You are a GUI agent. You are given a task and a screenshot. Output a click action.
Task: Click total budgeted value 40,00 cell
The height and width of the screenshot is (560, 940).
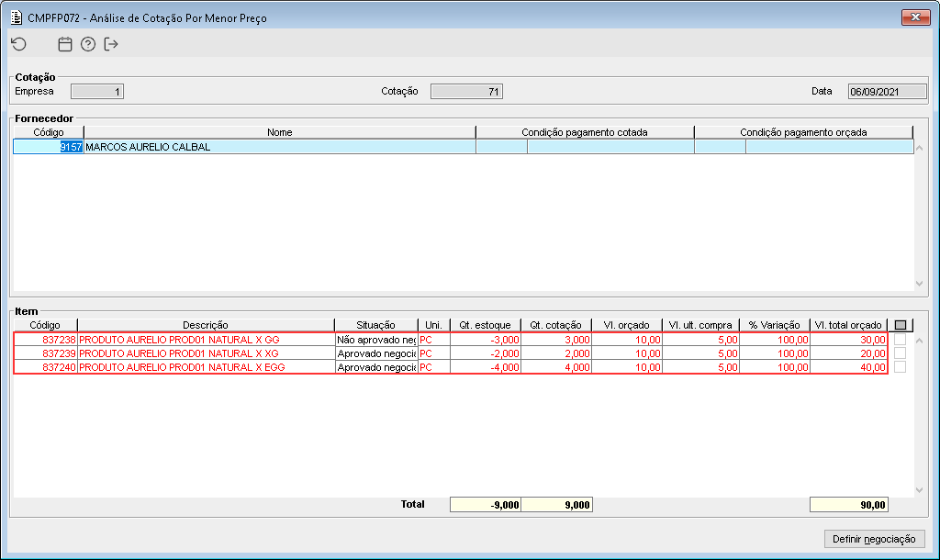tap(848, 367)
